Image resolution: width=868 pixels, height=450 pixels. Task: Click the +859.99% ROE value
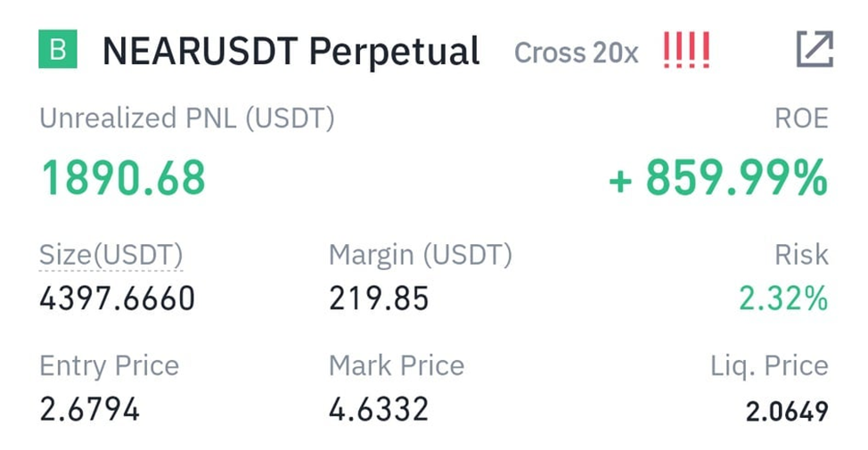718,179
